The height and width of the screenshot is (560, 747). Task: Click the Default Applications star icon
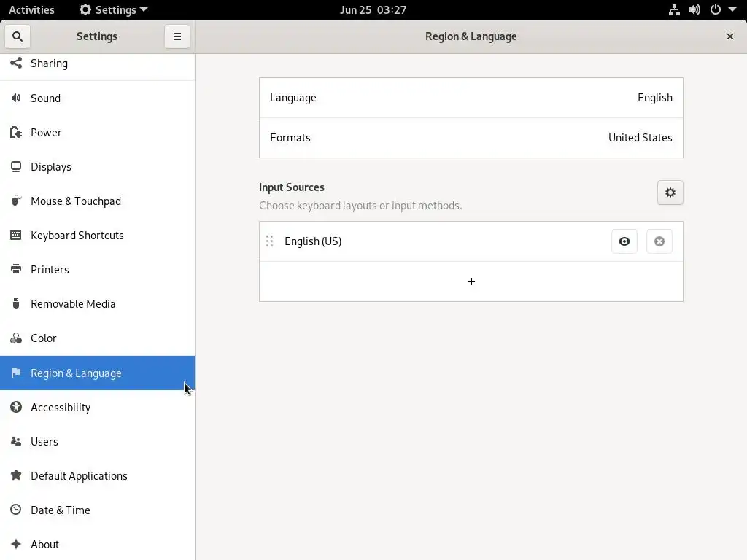coord(16,475)
